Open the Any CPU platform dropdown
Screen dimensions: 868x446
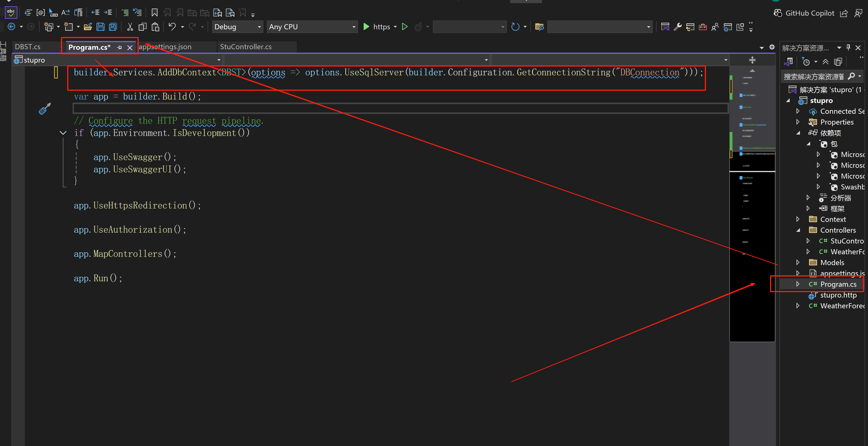click(312, 27)
